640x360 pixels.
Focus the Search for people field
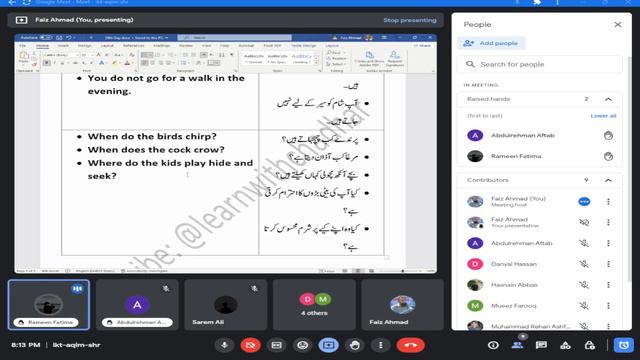pyautogui.click(x=540, y=64)
